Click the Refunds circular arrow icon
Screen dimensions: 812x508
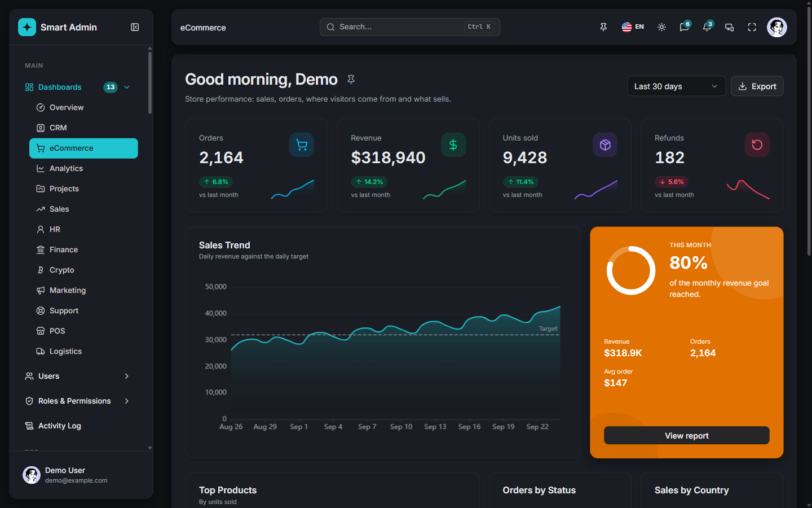[757, 145]
